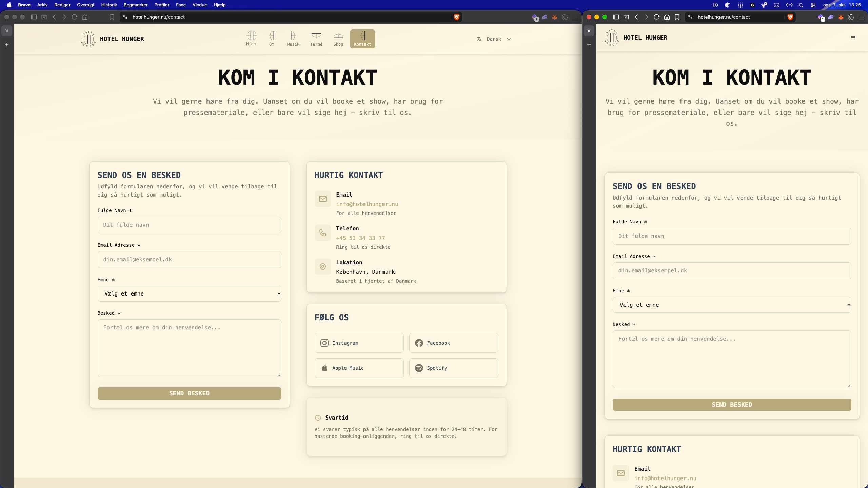Open home page button in right window toolbar

pos(667,17)
